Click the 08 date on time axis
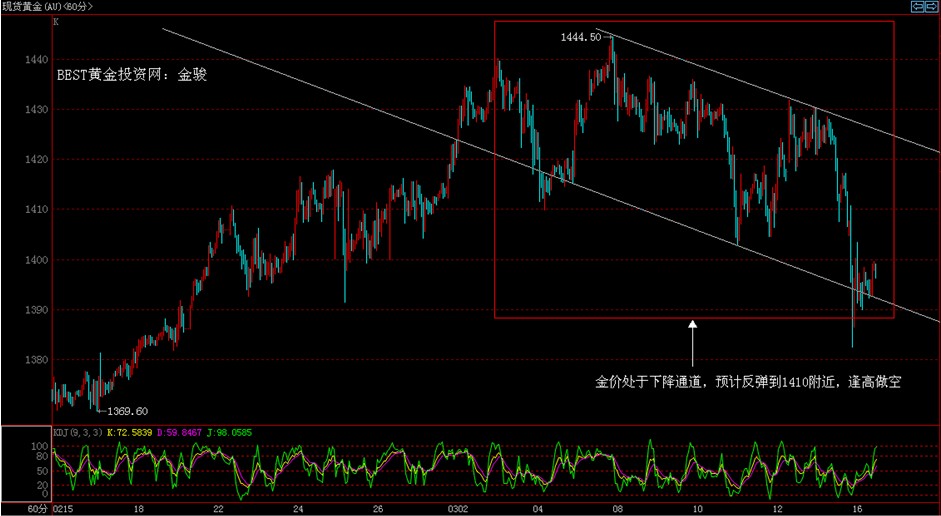The width and height of the screenshot is (941, 516). 618,509
